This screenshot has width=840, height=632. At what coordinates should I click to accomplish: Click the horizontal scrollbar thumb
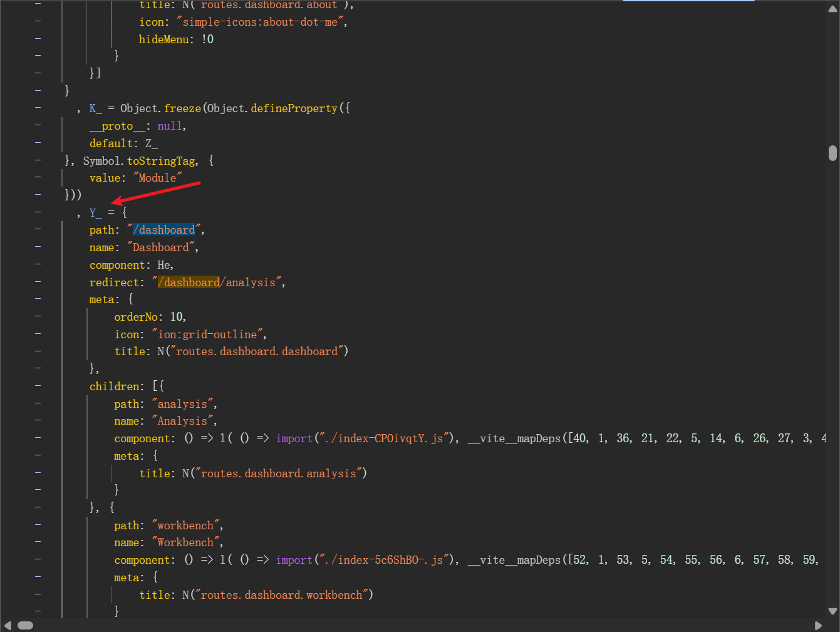coord(25,625)
